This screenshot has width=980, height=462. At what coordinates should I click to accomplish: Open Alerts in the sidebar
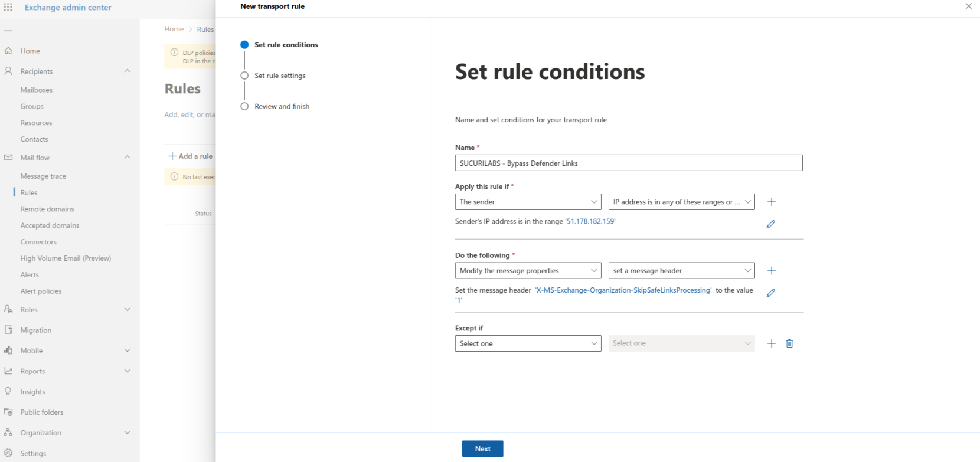tap(30, 274)
